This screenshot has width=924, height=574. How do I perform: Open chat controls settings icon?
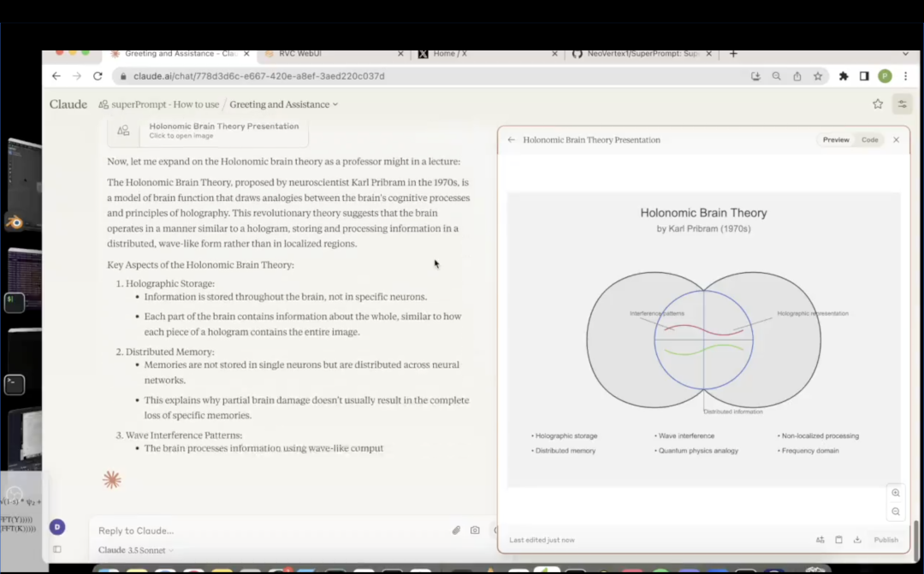[x=902, y=104]
